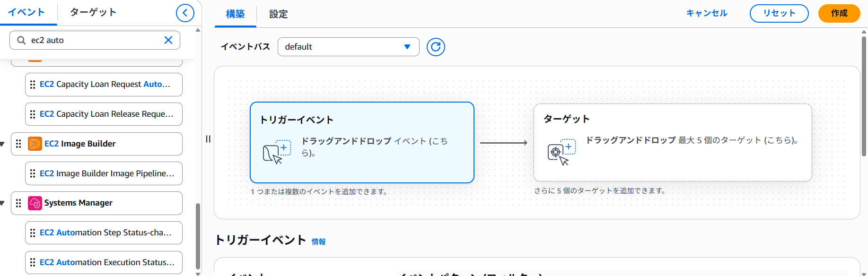
Task: Click the left panel scroll down arrow
Action: click(x=198, y=274)
